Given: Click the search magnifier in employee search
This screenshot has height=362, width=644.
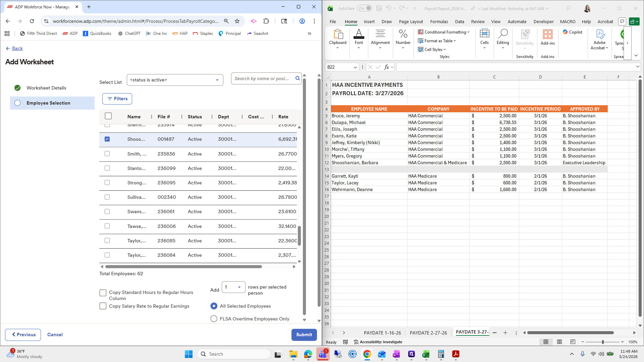Looking at the screenshot, I should [297, 78].
